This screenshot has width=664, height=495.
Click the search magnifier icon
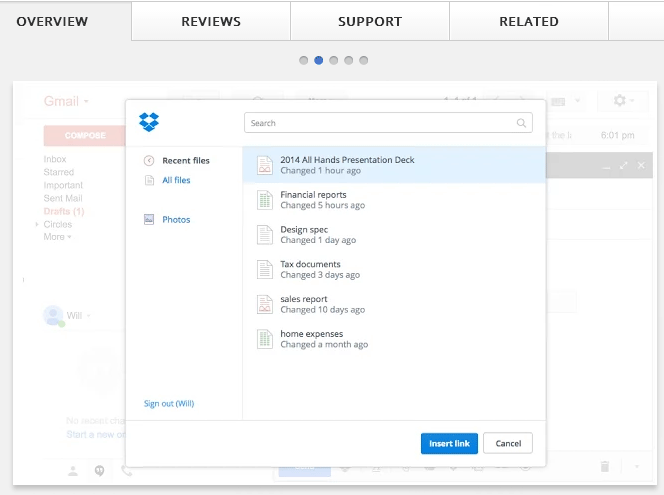tap(521, 123)
